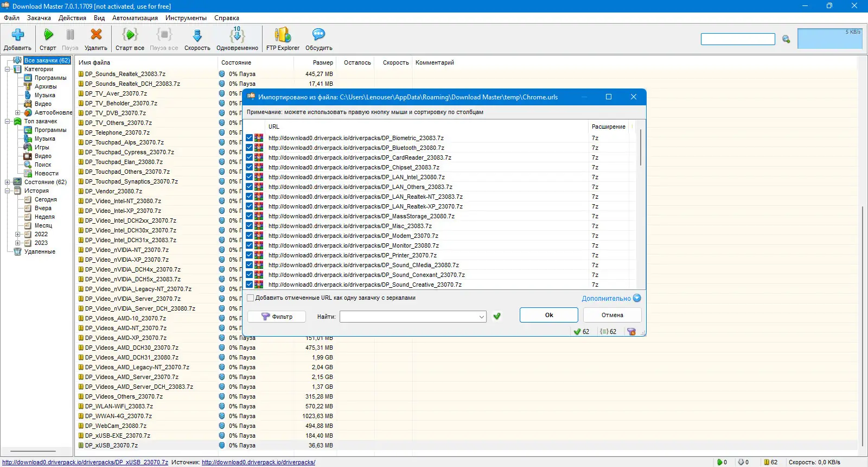
Task: Click the Отмена button in the import dialog
Action: 612,315
